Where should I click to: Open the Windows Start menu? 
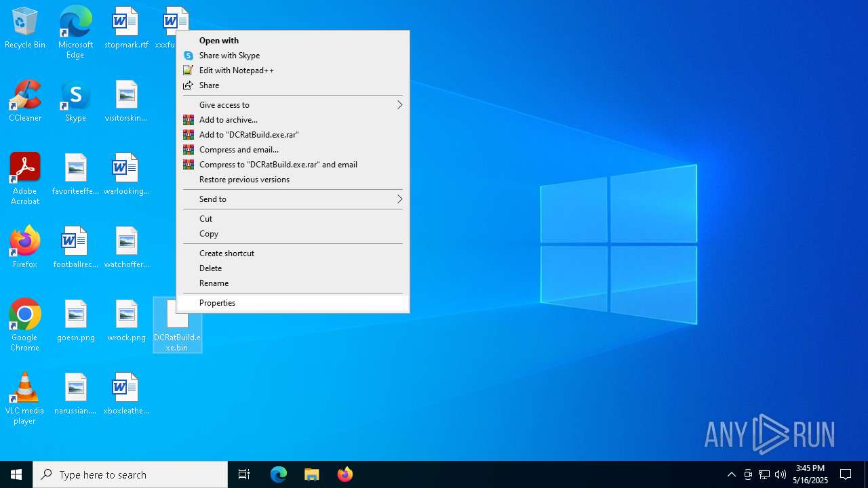[x=16, y=474]
